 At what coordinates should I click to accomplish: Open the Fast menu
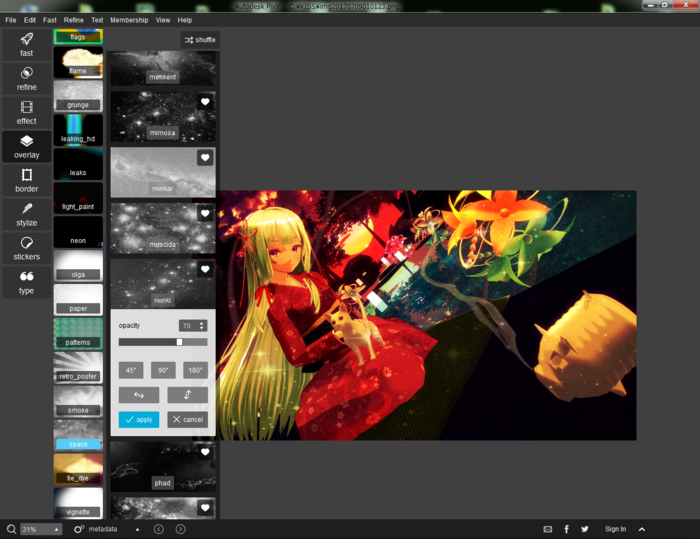50,20
